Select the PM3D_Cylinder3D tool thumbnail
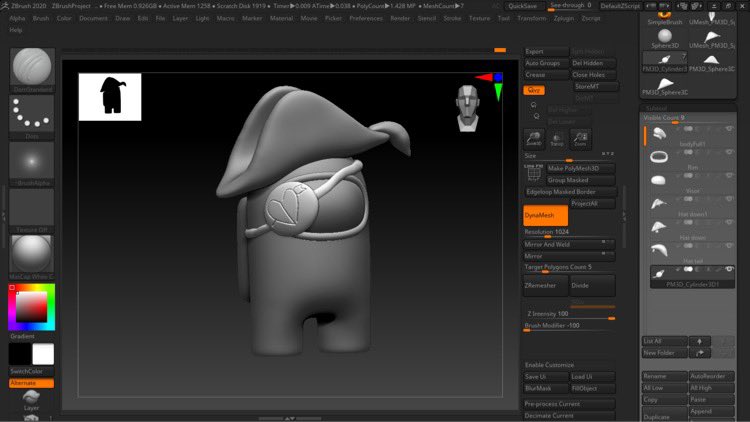 (x=665, y=61)
